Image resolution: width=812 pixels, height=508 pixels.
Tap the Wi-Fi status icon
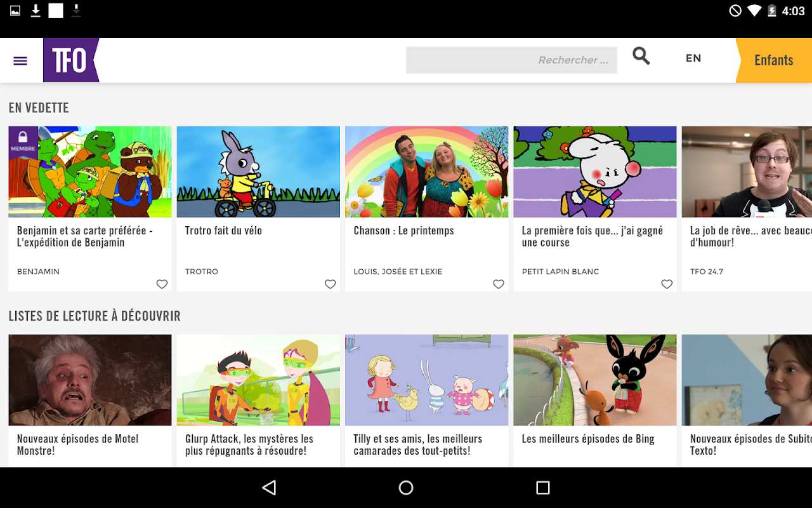pyautogui.click(x=754, y=11)
